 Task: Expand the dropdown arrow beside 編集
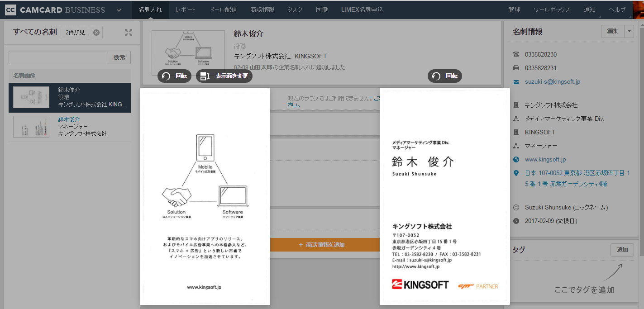click(x=629, y=31)
